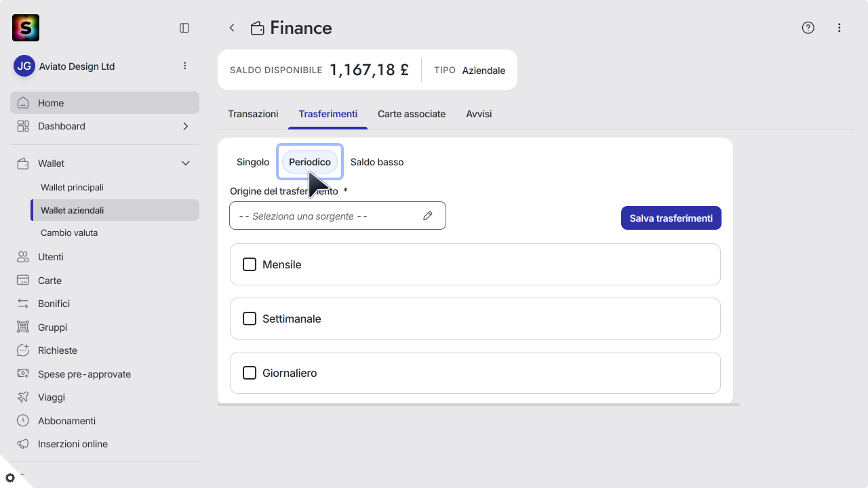Click the Mensile option label
The height and width of the screenshot is (488, 868).
pyautogui.click(x=282, y=264)
